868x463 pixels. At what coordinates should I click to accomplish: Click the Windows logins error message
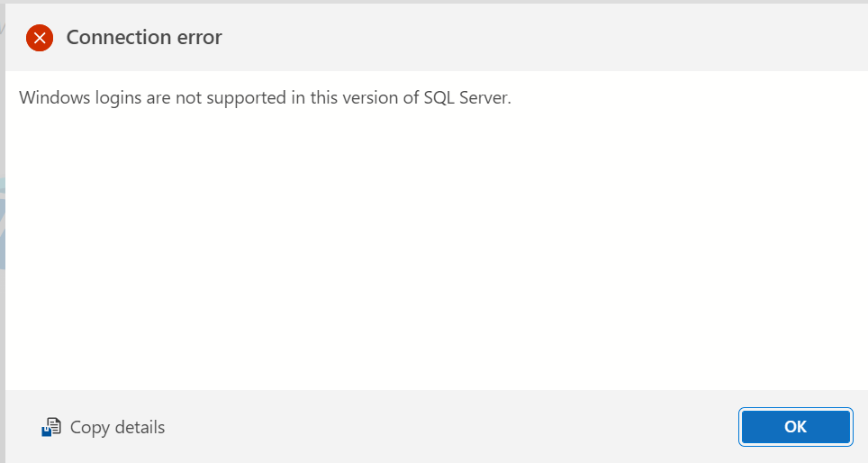[x=265, y=97]
